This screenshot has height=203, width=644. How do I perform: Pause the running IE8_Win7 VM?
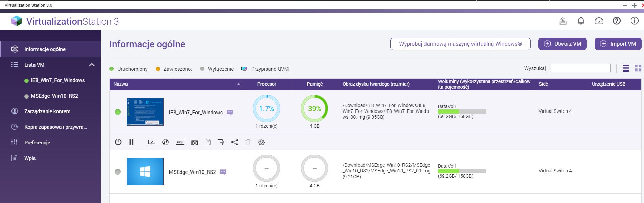pos(131,142)
